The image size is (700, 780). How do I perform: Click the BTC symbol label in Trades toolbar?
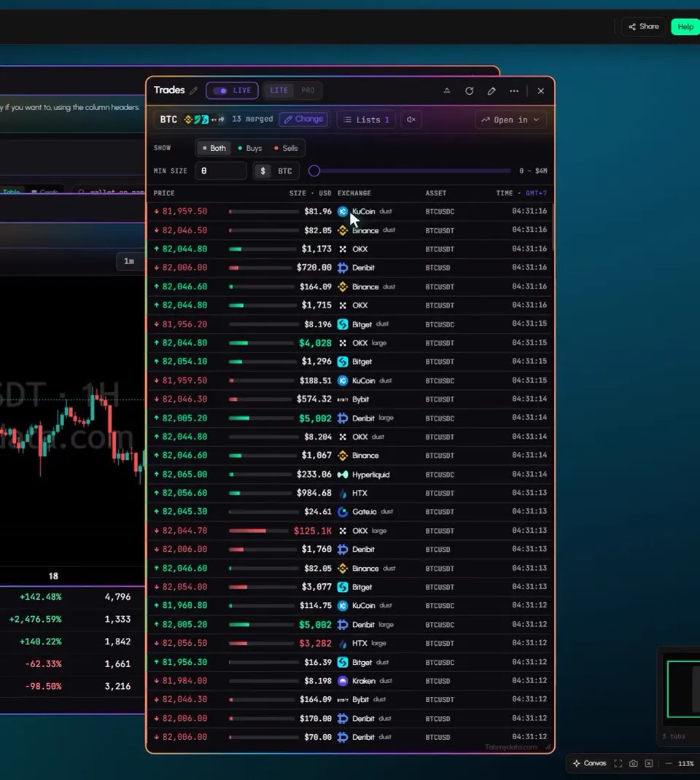coord(168,120)
